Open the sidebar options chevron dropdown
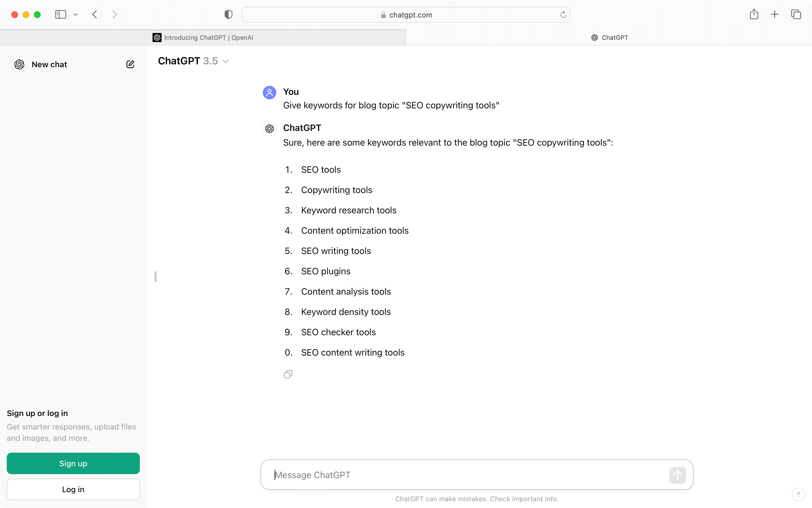 [x=76, y=14]
